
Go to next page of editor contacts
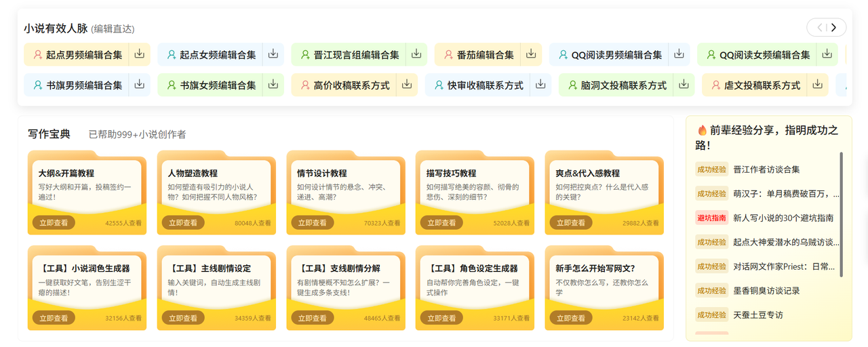tap(834, 28)
